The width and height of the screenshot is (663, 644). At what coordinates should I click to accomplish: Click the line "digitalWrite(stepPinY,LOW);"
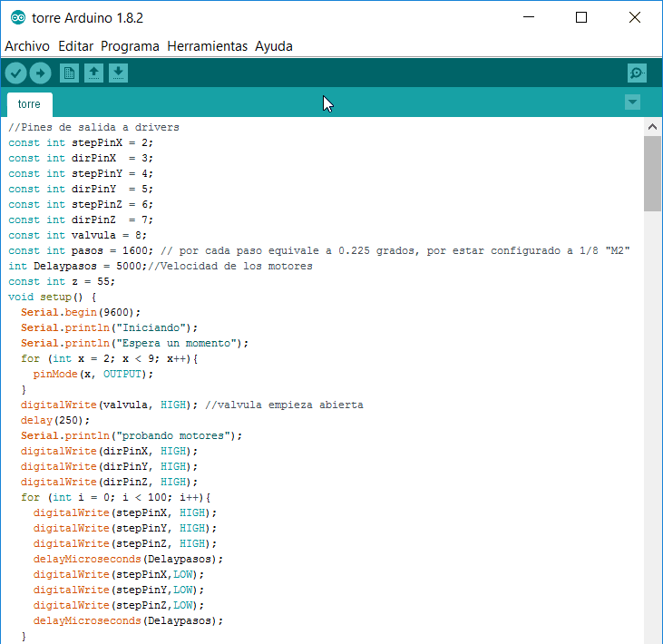coord(119,590)
